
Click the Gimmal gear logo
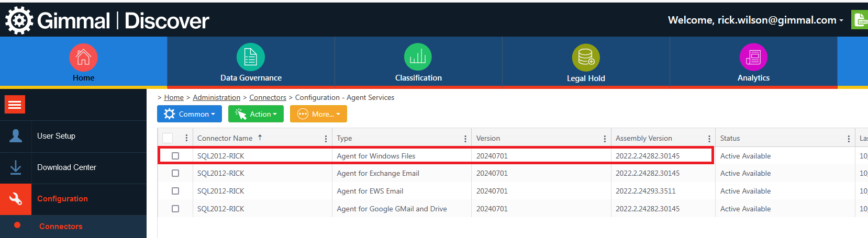coord(19,21)
